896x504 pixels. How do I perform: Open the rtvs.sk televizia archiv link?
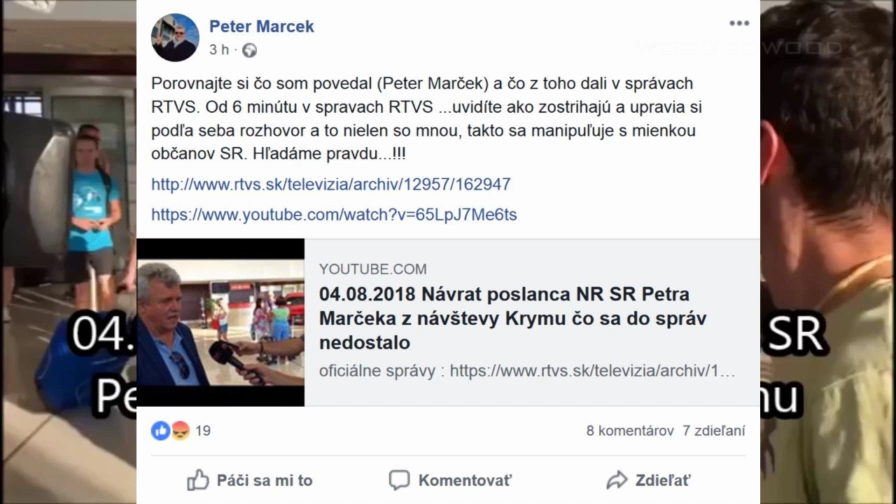pos(331,184)
